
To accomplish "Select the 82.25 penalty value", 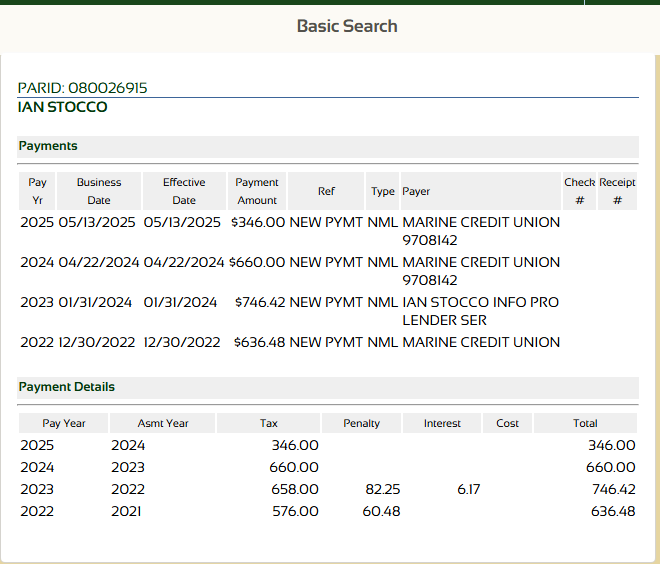I will click(383, 489).
